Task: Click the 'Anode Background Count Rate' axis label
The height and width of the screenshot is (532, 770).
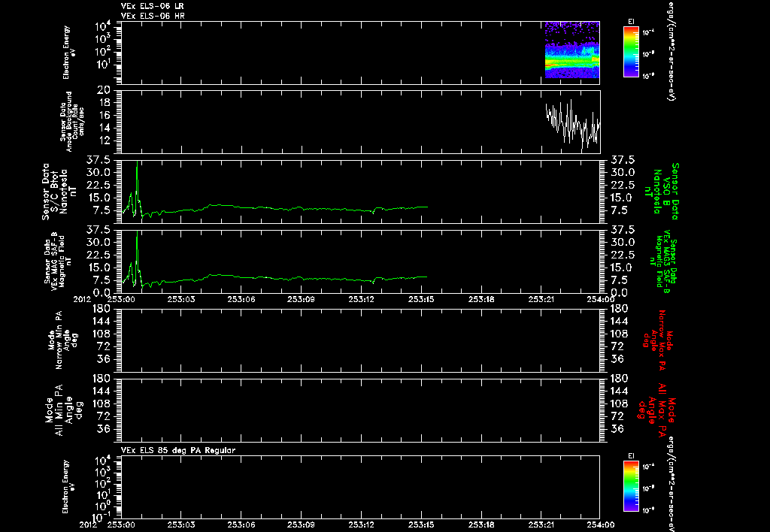Action: [72, 122]
